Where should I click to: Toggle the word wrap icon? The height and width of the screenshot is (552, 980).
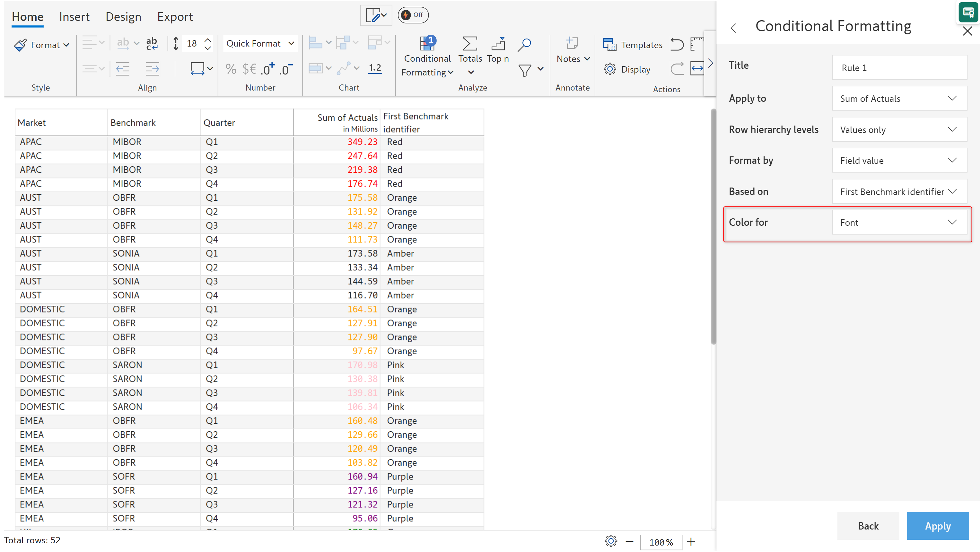tap(152, 44)
